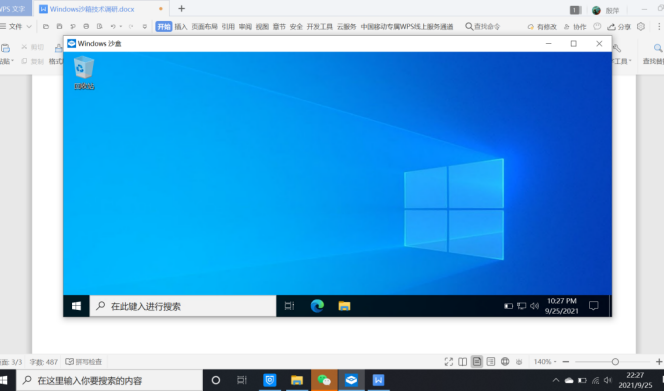The image size is (664, 392).
Task: Click the Windows Sandbox title bar icon
Action: pyautogui.click(x=72, y=43)
